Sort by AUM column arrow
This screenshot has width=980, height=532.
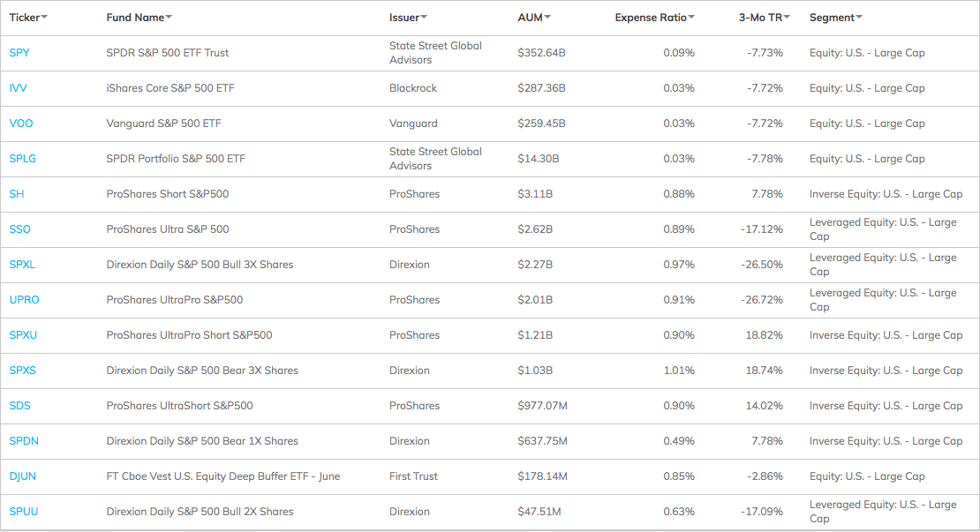[547, 19]
